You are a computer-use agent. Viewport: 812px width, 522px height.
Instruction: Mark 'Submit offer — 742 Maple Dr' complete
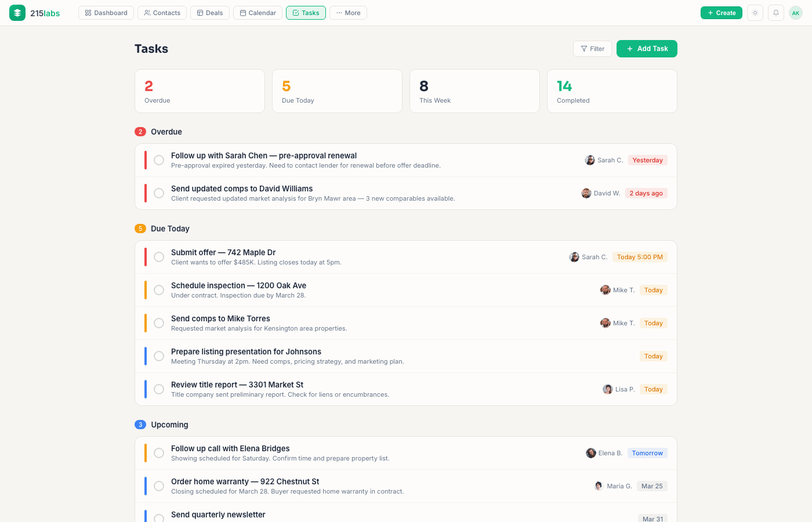pos(159,257)
